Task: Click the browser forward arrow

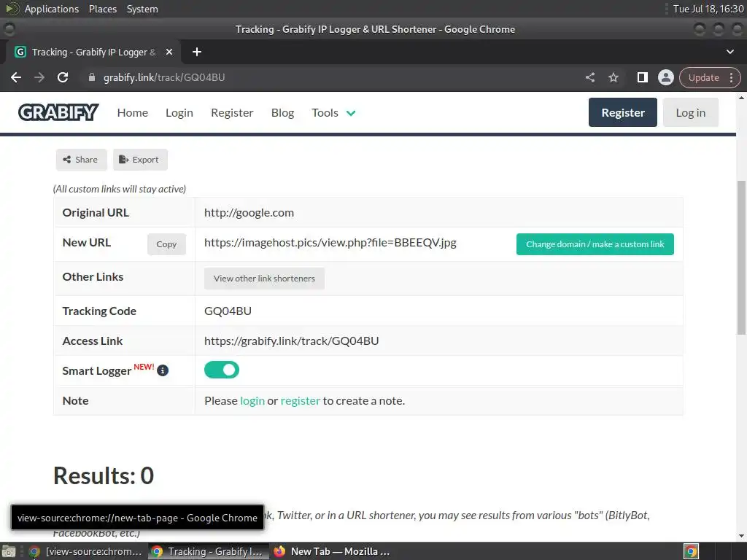Action: 39,77
